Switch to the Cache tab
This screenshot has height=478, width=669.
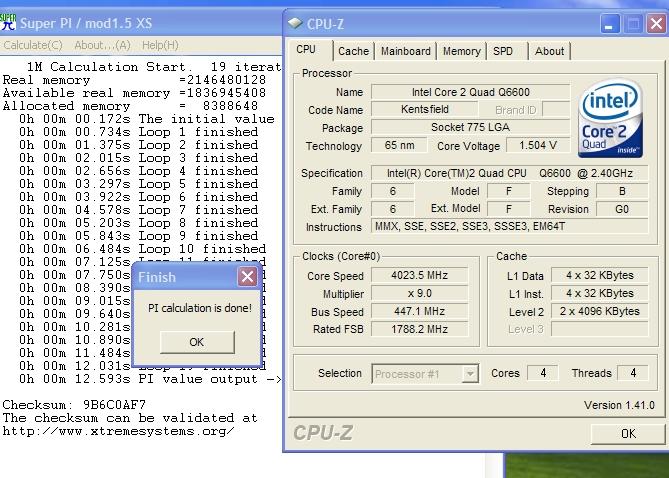click(x=353, y=51)
